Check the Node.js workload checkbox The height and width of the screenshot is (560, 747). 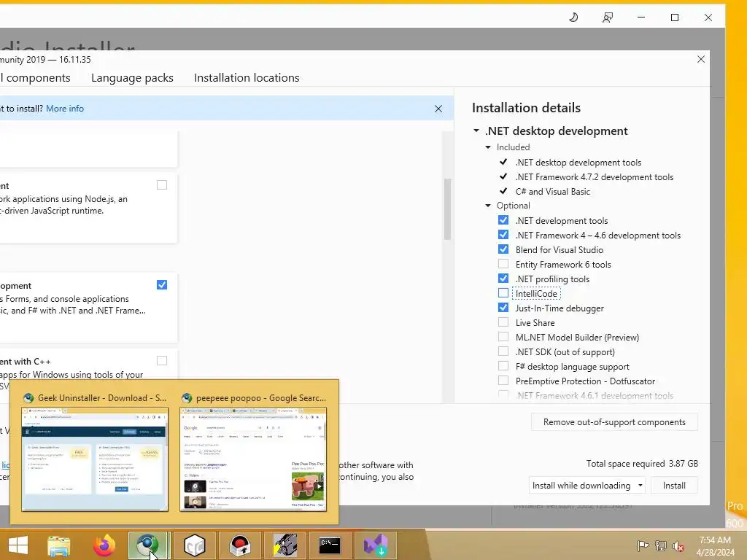click(162, 184)
